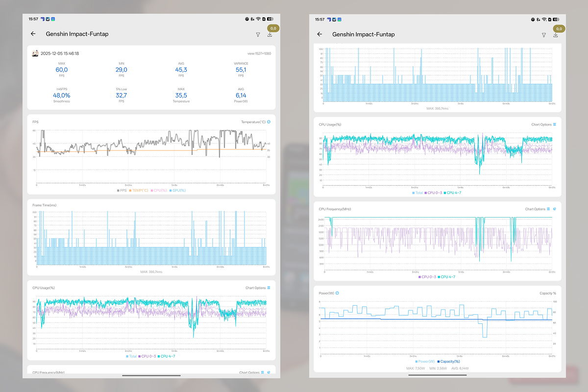588x392 pixels.
Task: Tap Genshin avatar icon beside the session date
Action: click(35, 53)
